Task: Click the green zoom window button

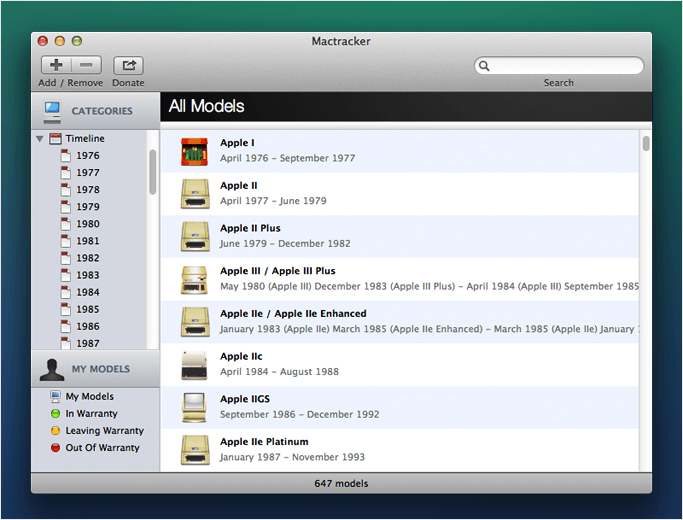Action: coord(77,41)
